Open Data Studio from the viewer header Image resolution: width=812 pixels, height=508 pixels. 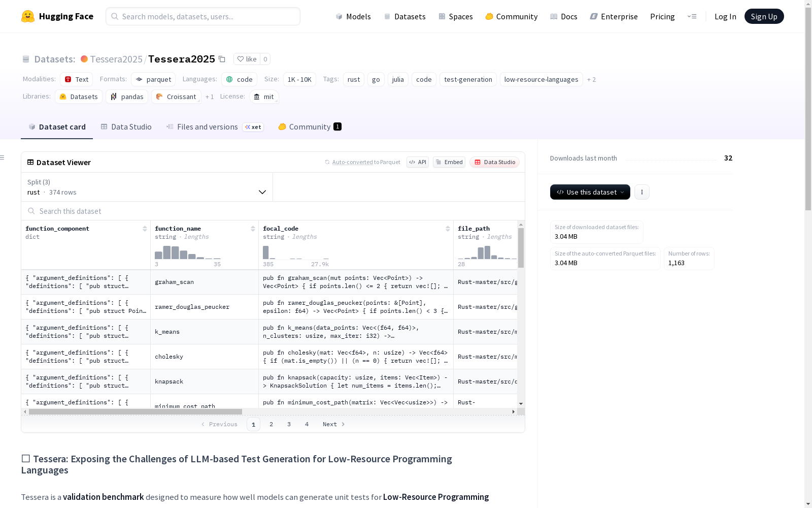point(495,162)
